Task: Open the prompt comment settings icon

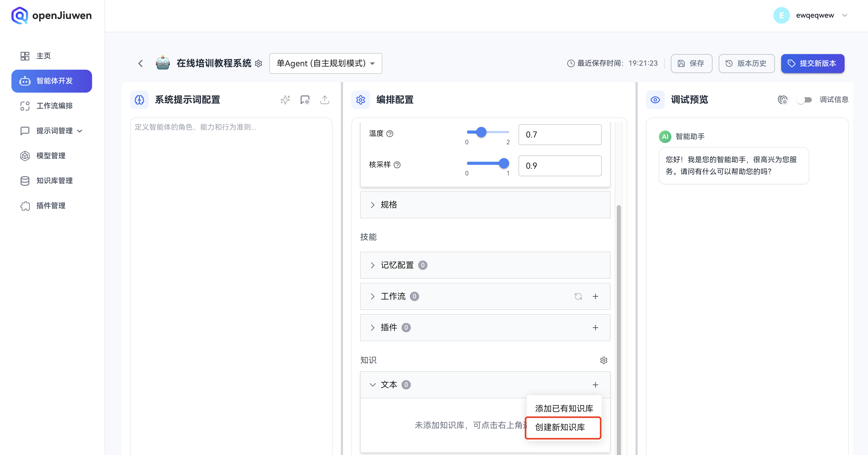Action: pyautogui.click(x=305, y=100)
